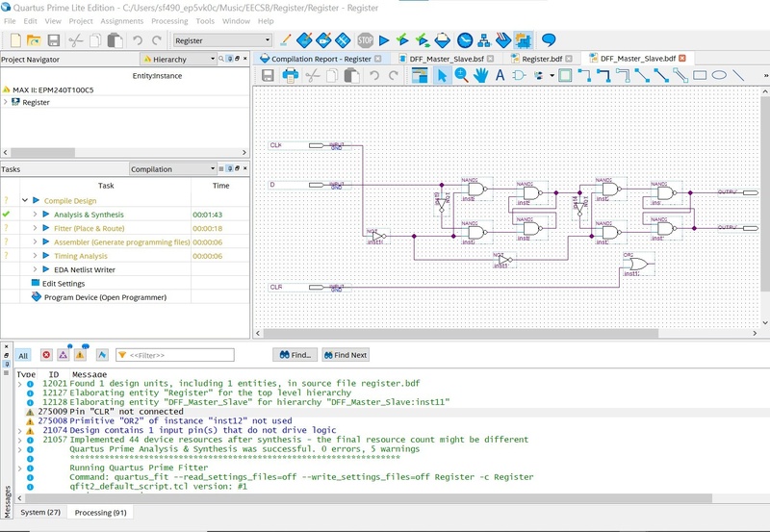This screenshot has height=532, width=770.
Task: Click the Find... button in Messages
Action: [x=295, y=355]
